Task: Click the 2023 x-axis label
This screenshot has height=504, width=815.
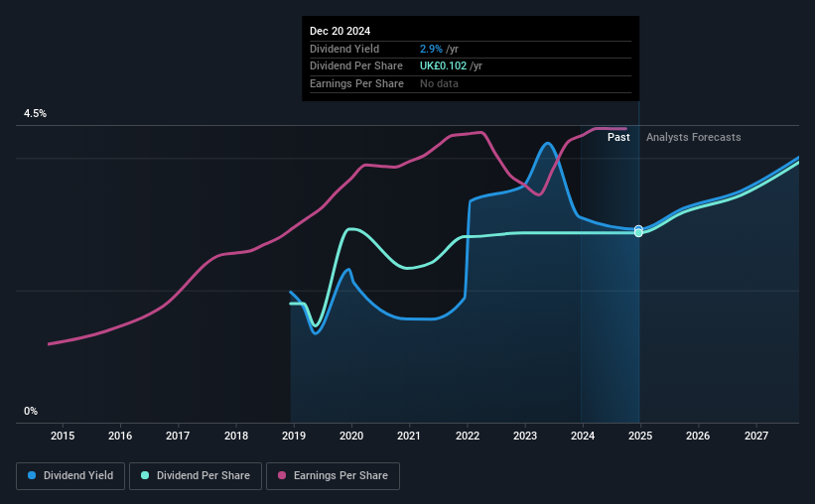Action: pos(525,436)
